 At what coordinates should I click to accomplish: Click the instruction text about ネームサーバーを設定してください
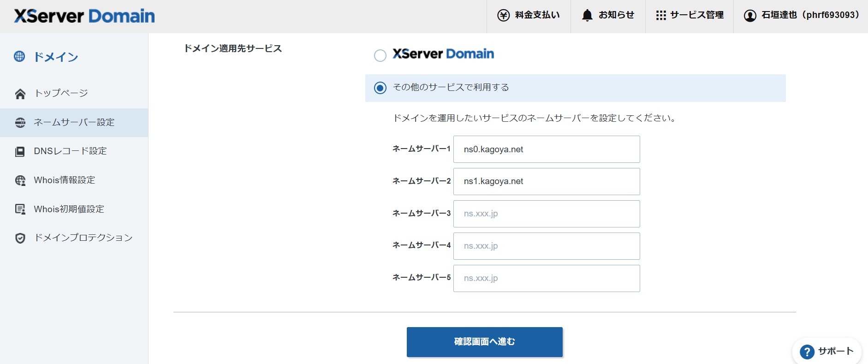coord(534,118)
